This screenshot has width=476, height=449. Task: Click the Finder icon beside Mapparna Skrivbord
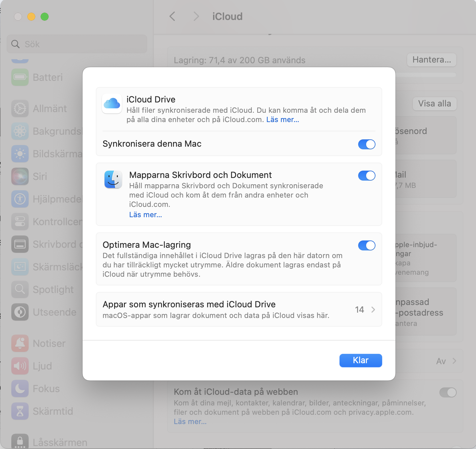point(113,180)
